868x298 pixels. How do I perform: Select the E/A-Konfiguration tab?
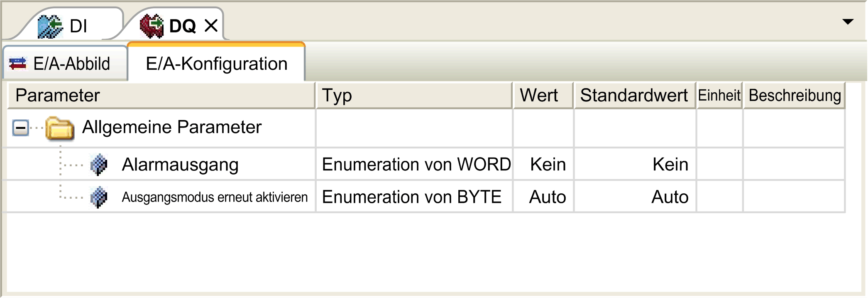point(217,64)
